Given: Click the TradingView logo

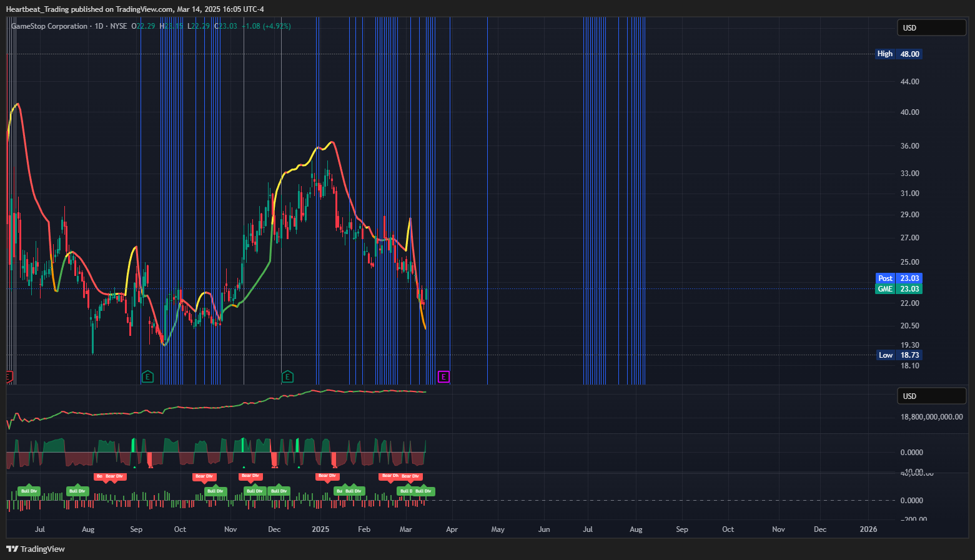Looking at the screenshot, I should pyautogui.click(x=36, y=549).
